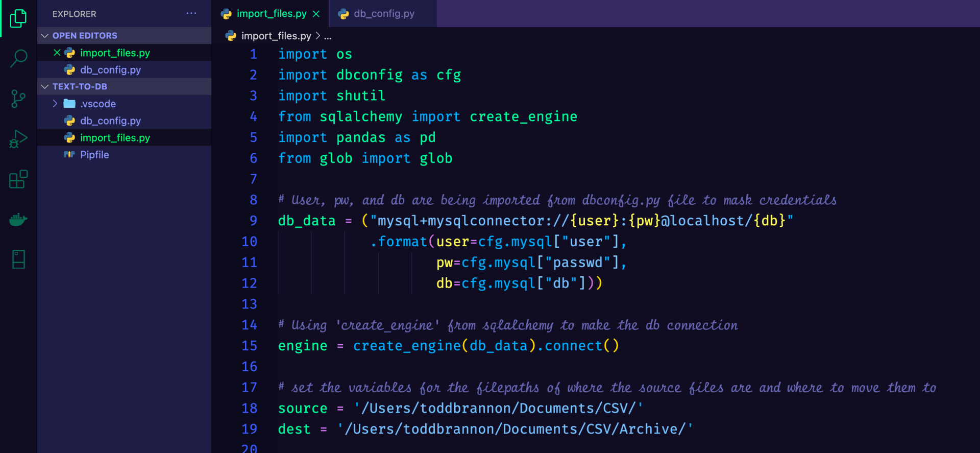Click Python icon on import_files.py tab

226,14
